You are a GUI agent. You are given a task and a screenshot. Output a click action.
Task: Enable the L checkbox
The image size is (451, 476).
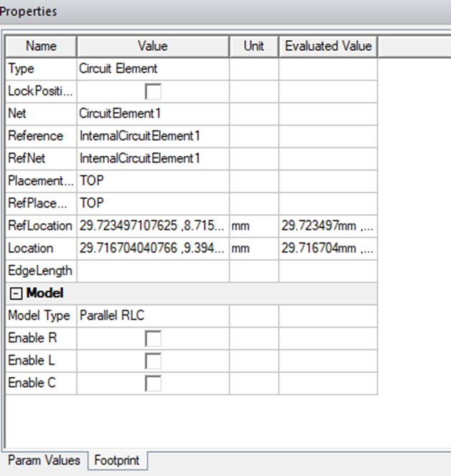(x=153, y=360)
